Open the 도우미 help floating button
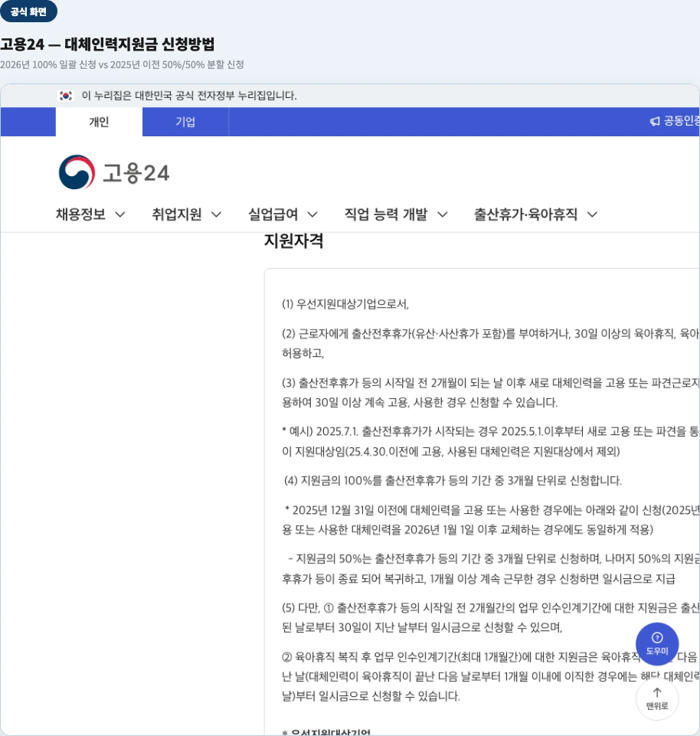 [657, 643]
